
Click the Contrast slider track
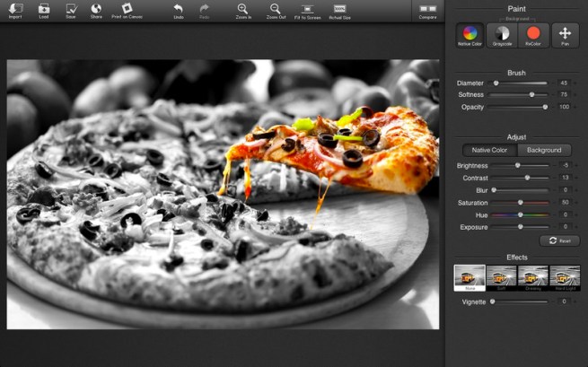pos(520,178)
